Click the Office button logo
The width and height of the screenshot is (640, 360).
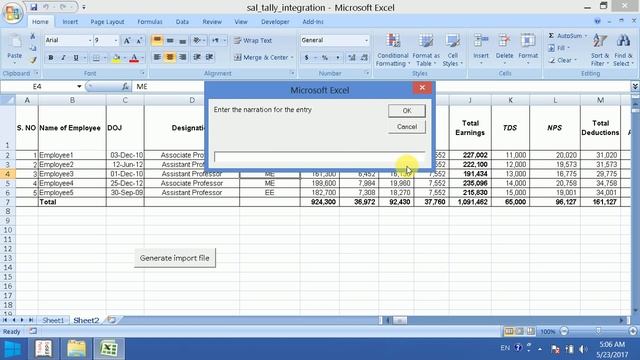coord(12,12)
